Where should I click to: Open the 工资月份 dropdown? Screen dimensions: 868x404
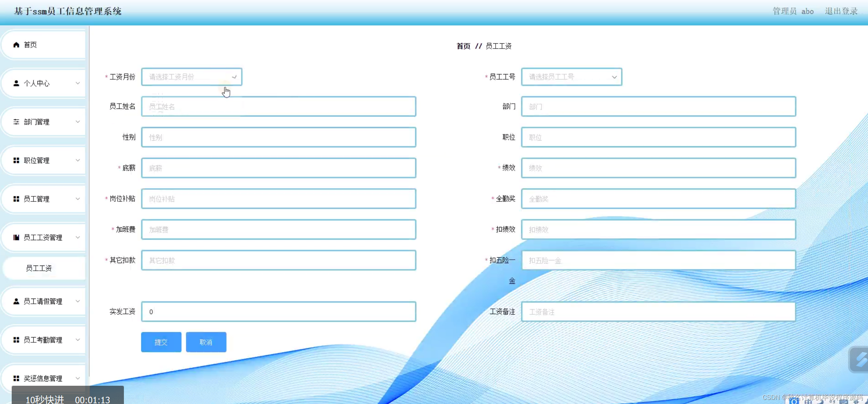[x=191, y=77]
